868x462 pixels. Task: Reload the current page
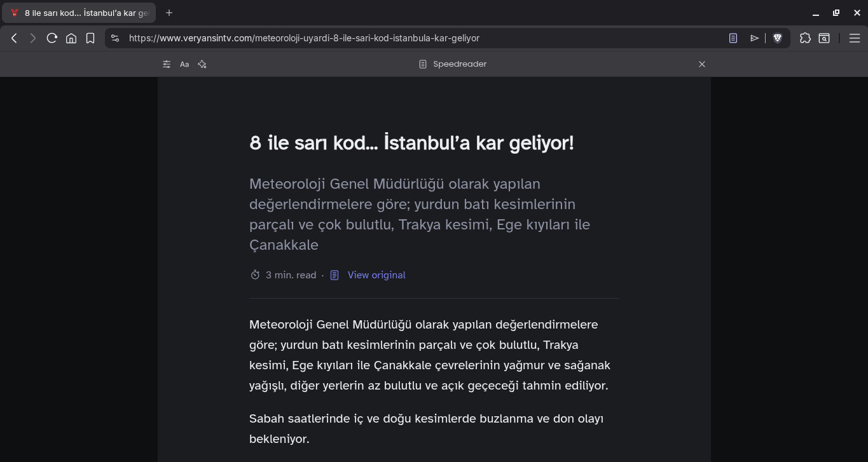tap(52, 37)
